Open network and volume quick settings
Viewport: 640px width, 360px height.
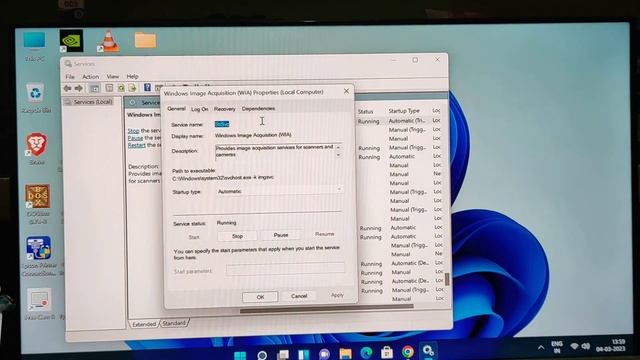(580, 347)
